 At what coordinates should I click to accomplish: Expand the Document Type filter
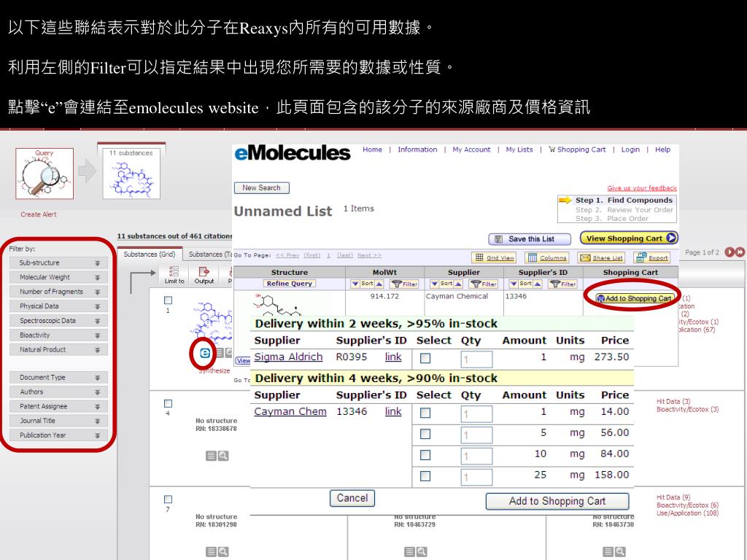[x=58, y=378]
